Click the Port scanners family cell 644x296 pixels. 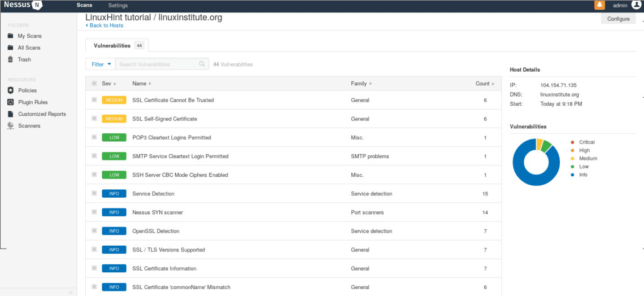pyautogui.click(x=367, y=212)
